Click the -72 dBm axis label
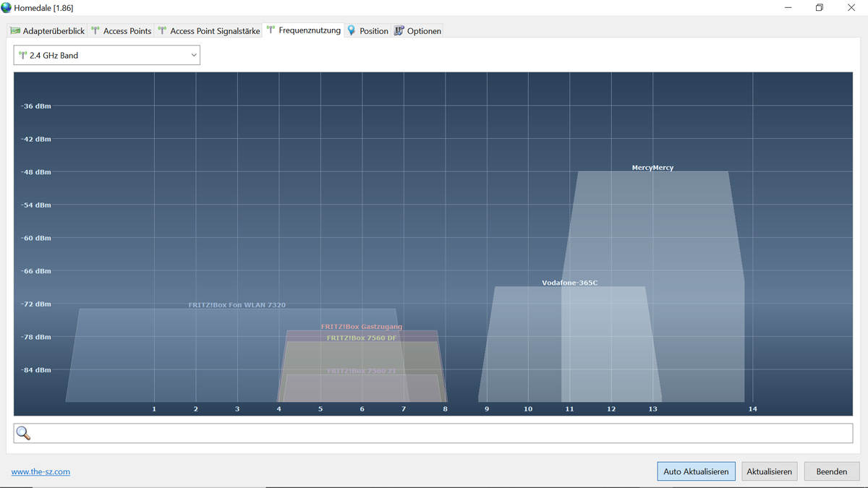The height and width of the screenshot is (488, 868). pyautogui.click(x=36, y=304)
